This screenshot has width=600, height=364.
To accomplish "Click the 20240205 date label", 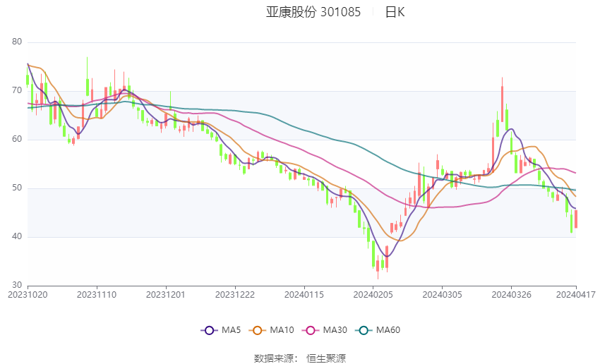I will [372, 294].
